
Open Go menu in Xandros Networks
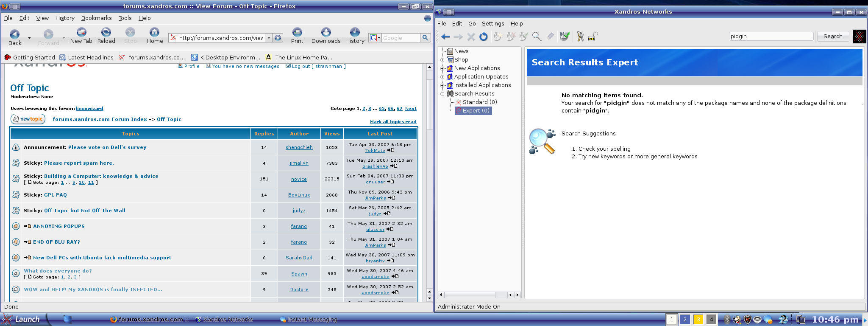tap(472, 23)
